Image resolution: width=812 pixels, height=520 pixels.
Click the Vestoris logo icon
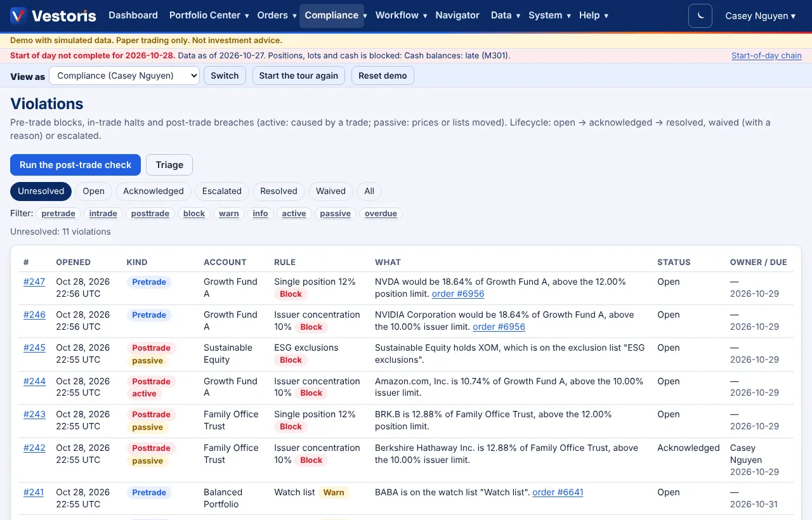(x=18, y=15)
